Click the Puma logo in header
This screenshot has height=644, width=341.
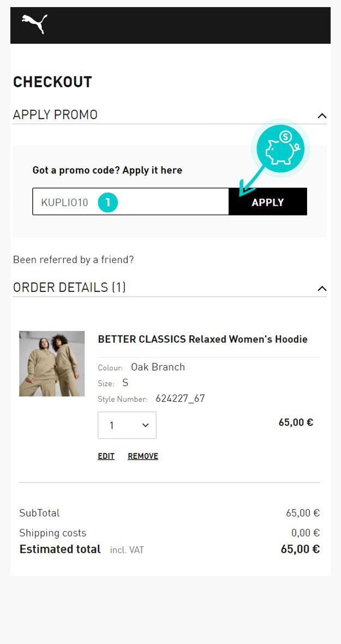pos(34,24)
